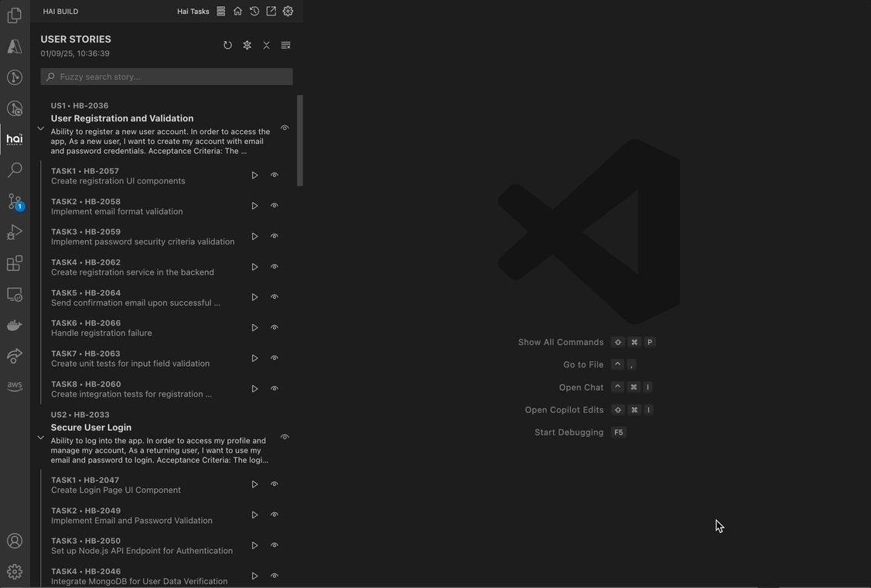This screenshot has height=588, width=871.
Task: View the Secure User Login story details
Action: point(284,436)
